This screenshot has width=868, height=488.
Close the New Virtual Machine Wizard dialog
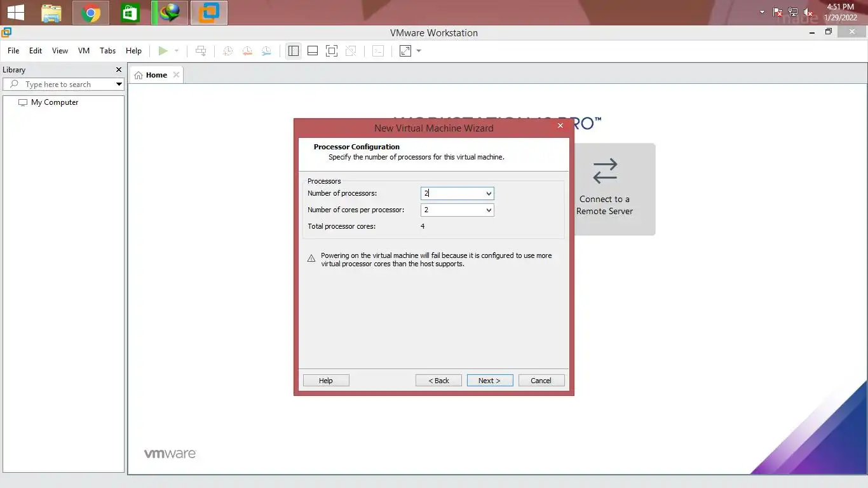coord(560,126)
